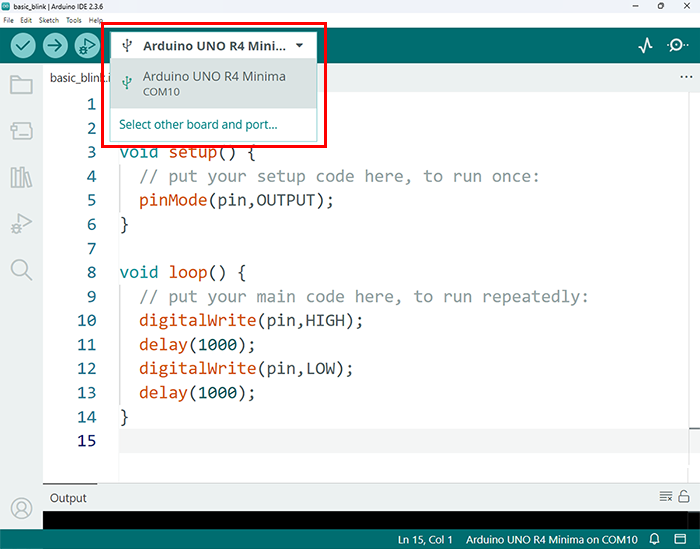
Task: Open the Search sidebar panel
Action: [21, 270]
